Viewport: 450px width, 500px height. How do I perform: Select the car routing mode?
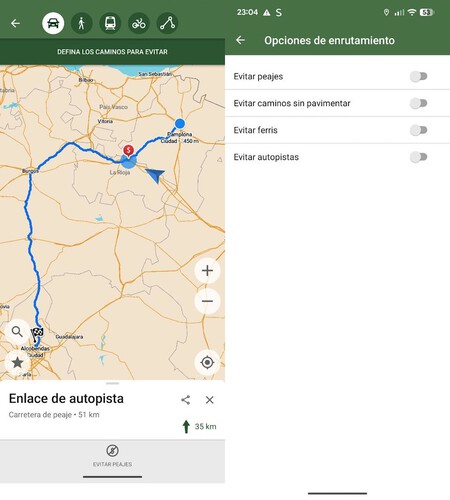click(53, 23)
